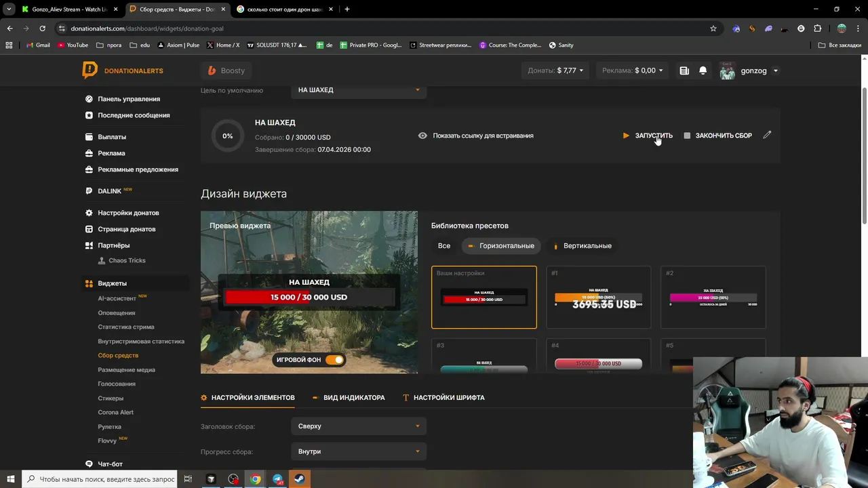Select the Все presets filter
The height and width of the screenshot is (488, 868).
pyautogui.click(x=444, y=245)
